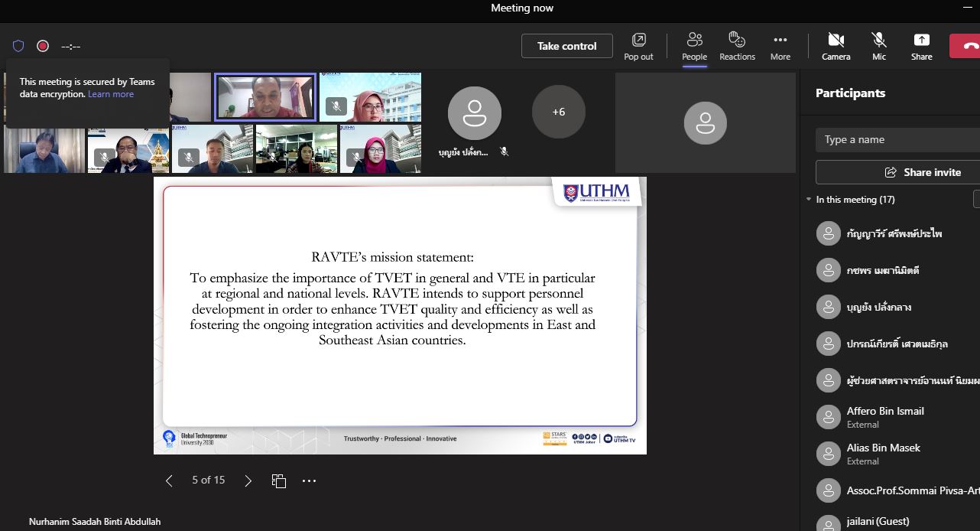Select participant กัญญาวีร์ ศรีพงษ์ประไพ

[x=891, y=233]
